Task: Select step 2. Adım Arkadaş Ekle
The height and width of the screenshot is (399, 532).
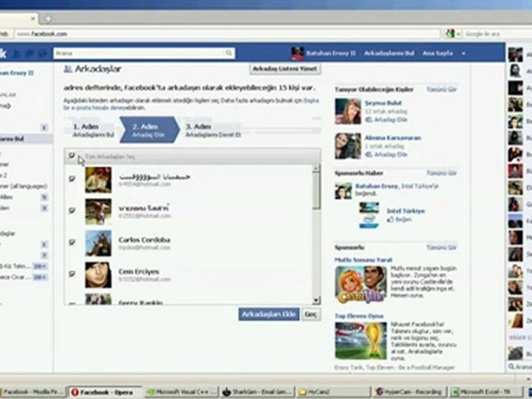Action: point(149,130)
